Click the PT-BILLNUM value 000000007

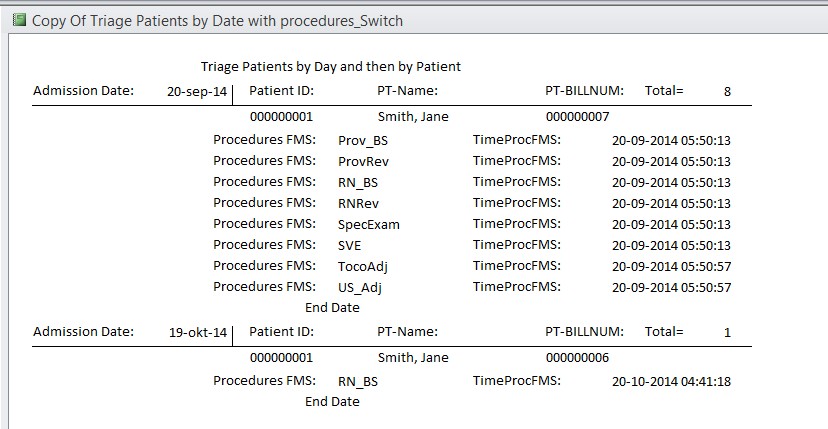(577, 117)
